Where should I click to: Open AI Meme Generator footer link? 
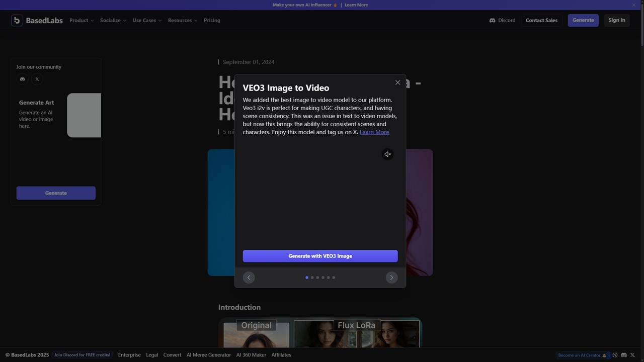[x=209, y=355]
